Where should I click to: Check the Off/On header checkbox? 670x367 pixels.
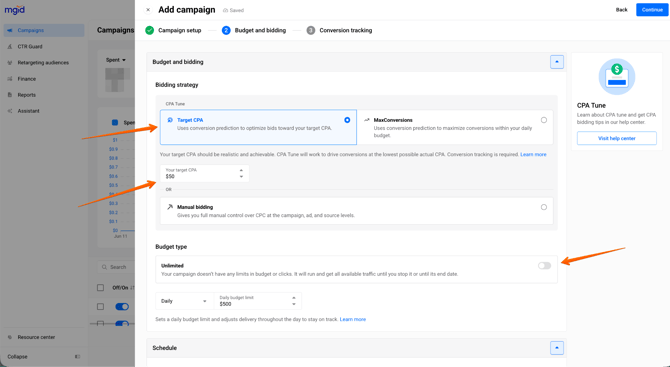coord(100,288)
